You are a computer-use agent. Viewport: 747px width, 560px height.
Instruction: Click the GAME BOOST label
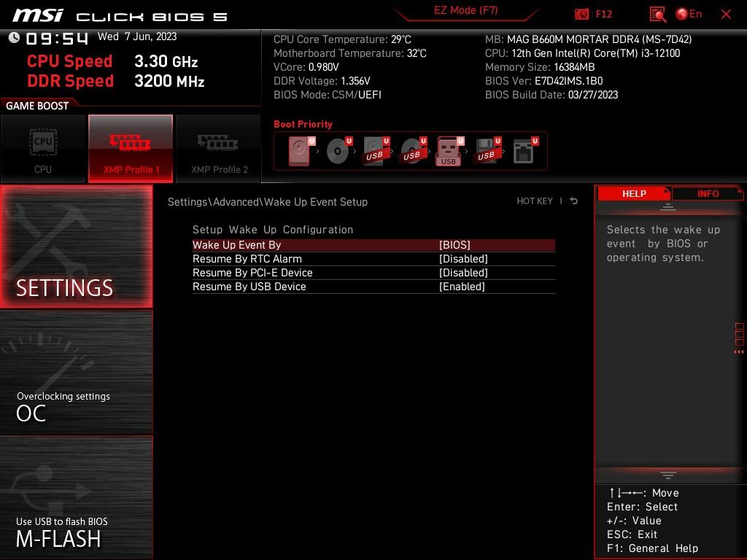37,106
